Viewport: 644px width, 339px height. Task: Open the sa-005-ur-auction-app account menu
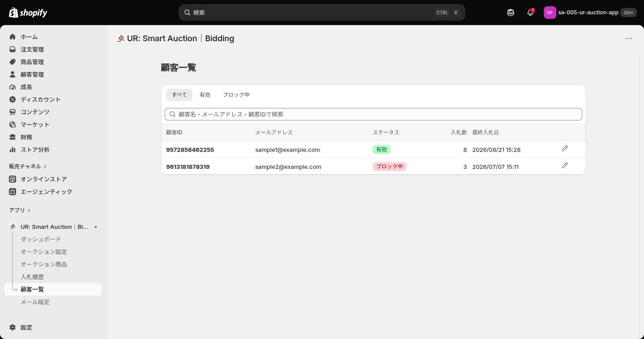pos(590,13)
